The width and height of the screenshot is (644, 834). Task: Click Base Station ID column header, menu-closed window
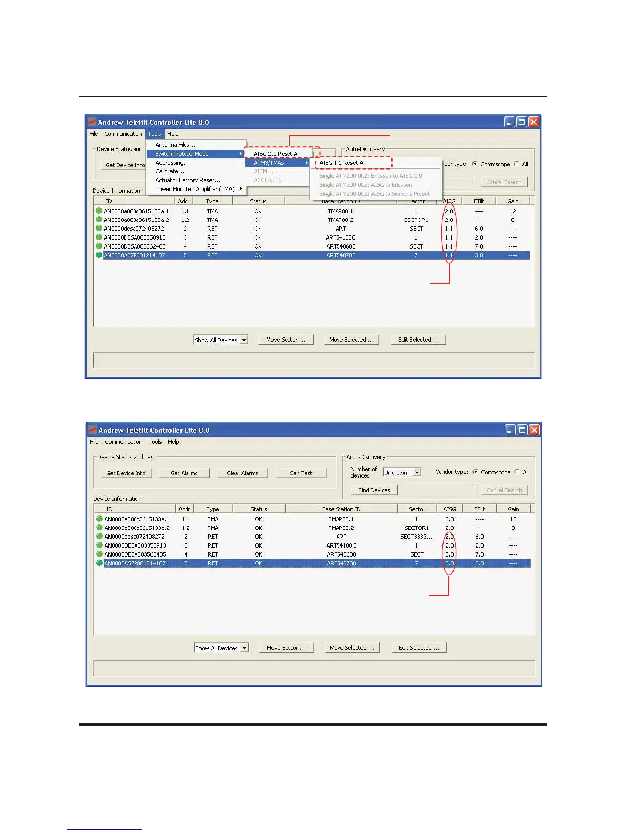[x=341, y=509]
